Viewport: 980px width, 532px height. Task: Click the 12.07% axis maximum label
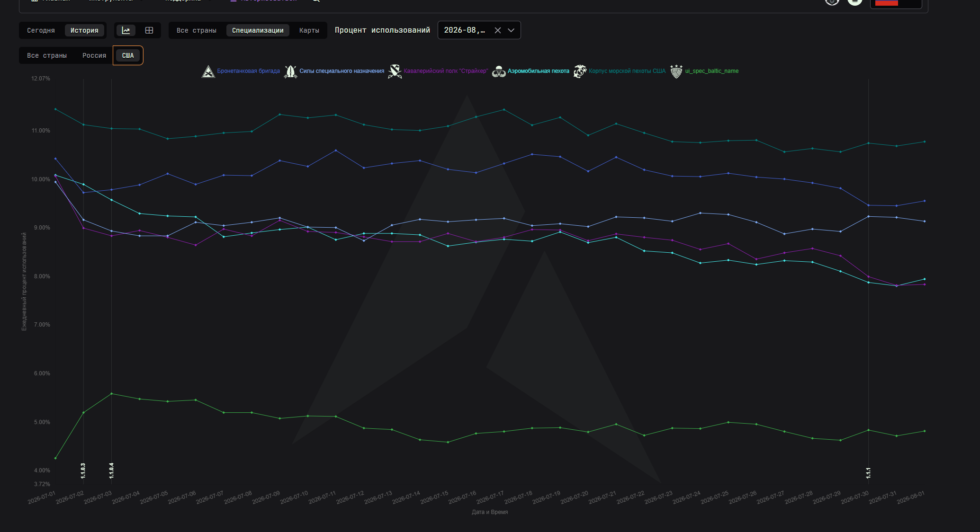point(41,79)
